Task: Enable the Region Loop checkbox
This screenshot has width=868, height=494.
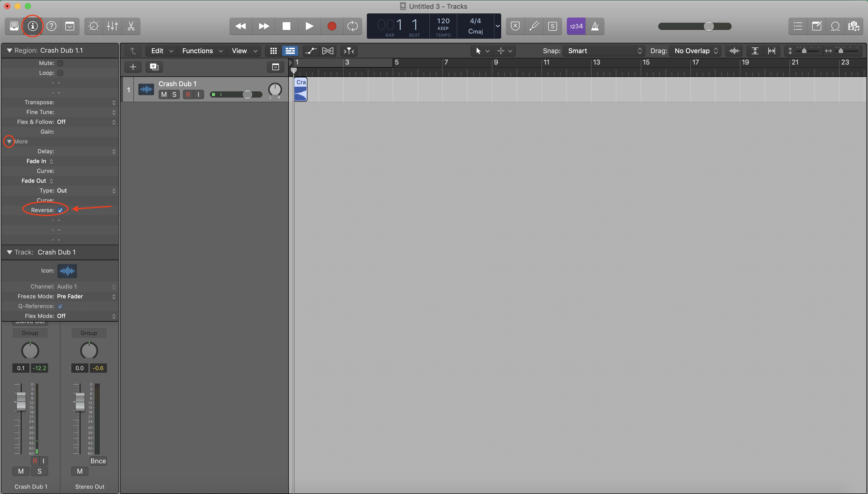Action: [x=60, y=73]
